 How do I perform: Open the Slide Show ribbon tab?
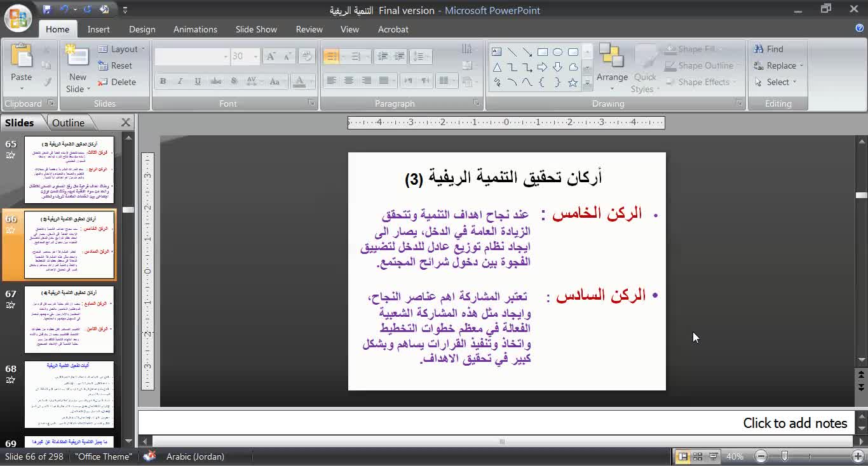pyautogui.click(x=256, y=29)
